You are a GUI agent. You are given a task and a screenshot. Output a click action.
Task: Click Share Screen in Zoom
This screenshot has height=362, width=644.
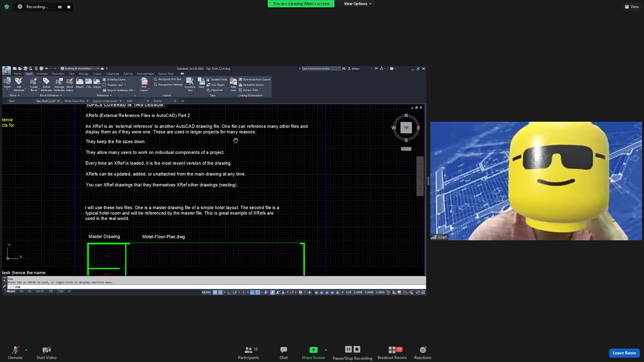click(x=313, y=352)
